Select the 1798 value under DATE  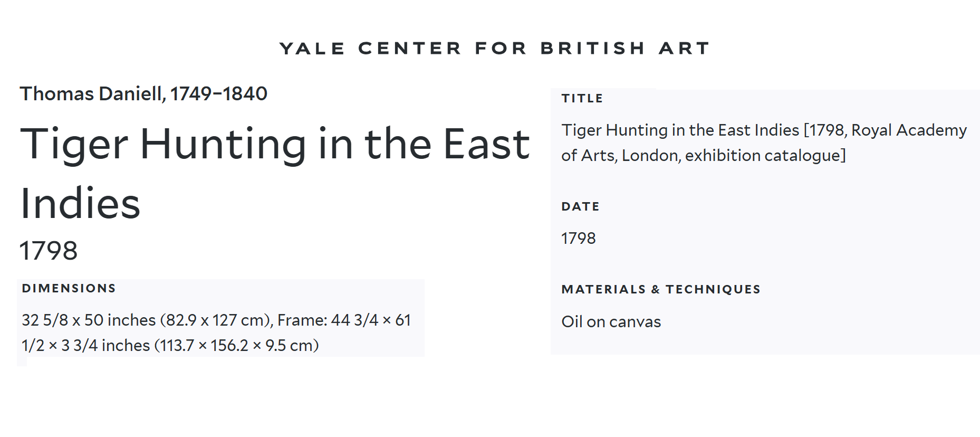click(578, 239)
